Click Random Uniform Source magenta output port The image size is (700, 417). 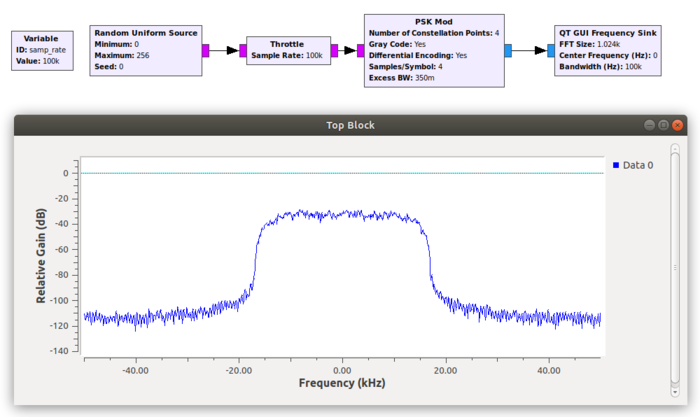tap(205, 50)
